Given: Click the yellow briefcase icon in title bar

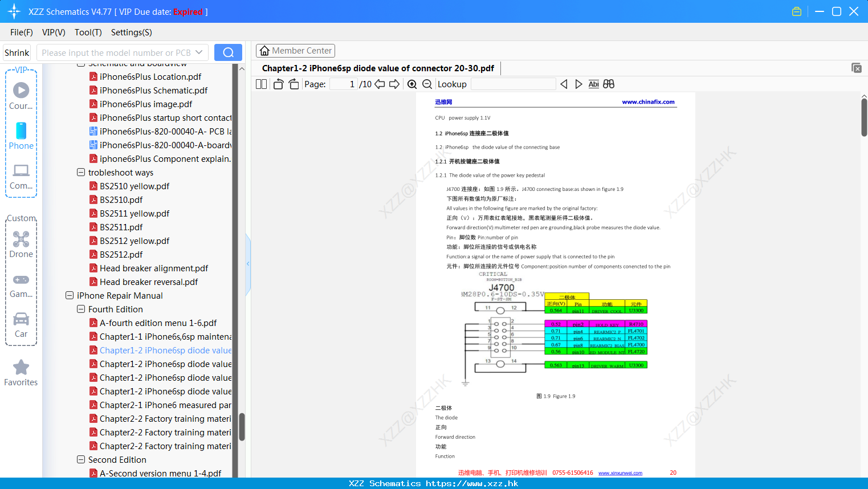Looking at the screenshot, I should 797,11.
